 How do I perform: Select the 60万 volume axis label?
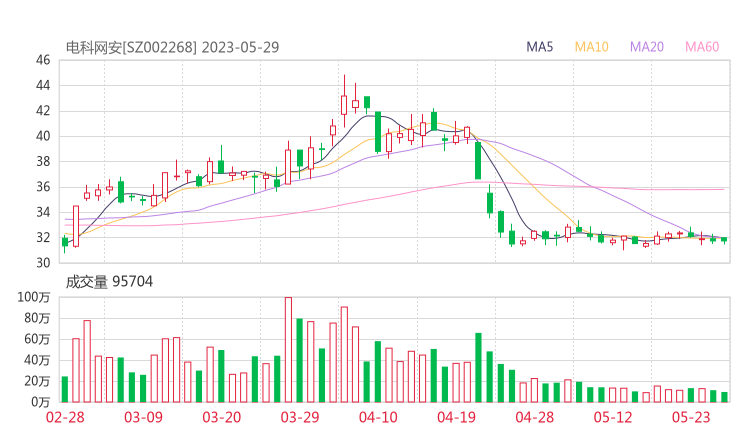pyautogui.click(x=37, y=339)
